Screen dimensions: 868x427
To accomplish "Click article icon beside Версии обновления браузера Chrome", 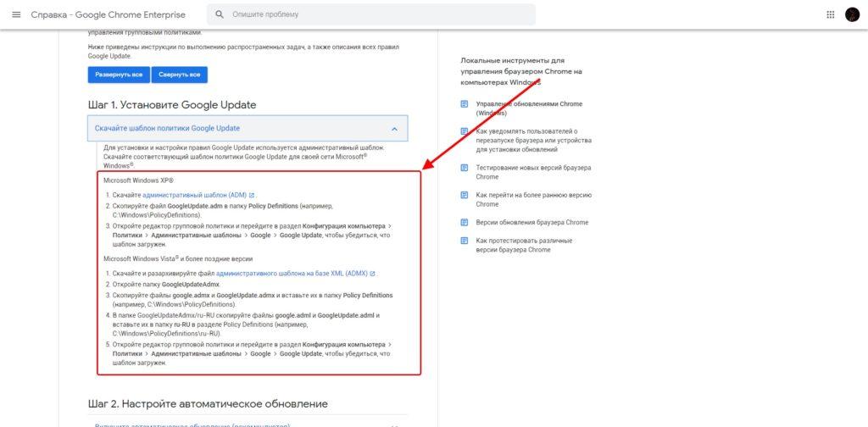I will pyautogui.click(x=465, y=222).
